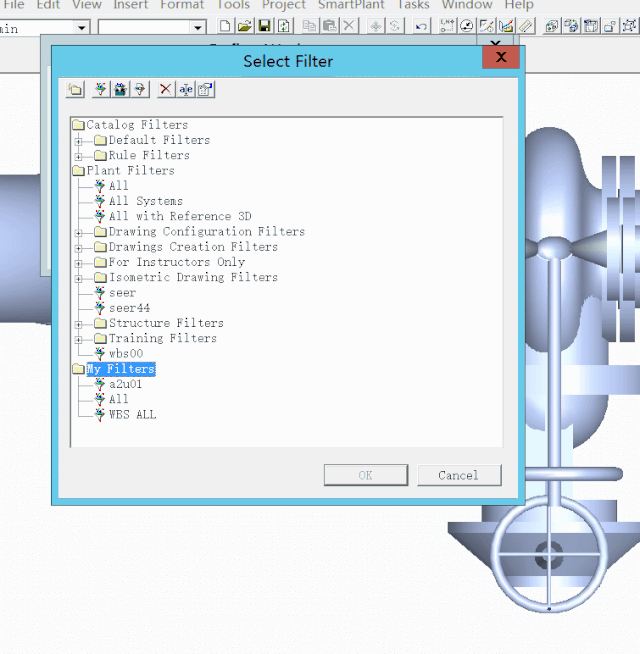
Task: Select 'All with Reference 3D' filter
Action: (x=180, y=216)
